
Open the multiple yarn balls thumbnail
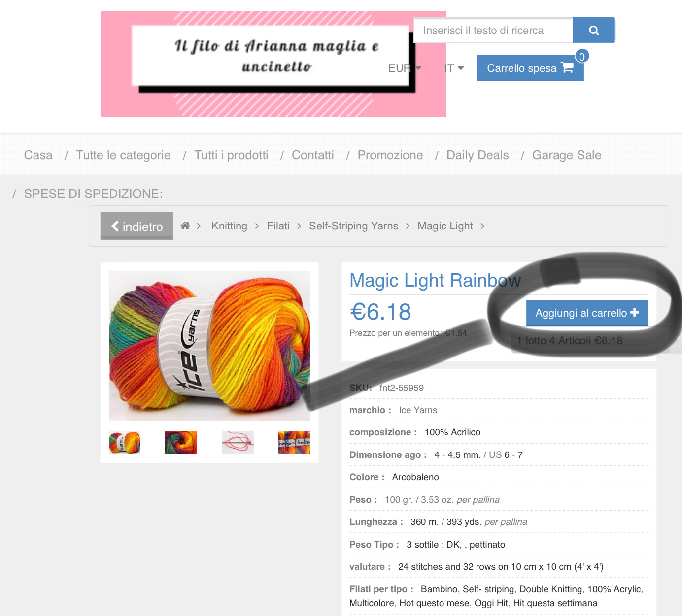pos(294,442)
